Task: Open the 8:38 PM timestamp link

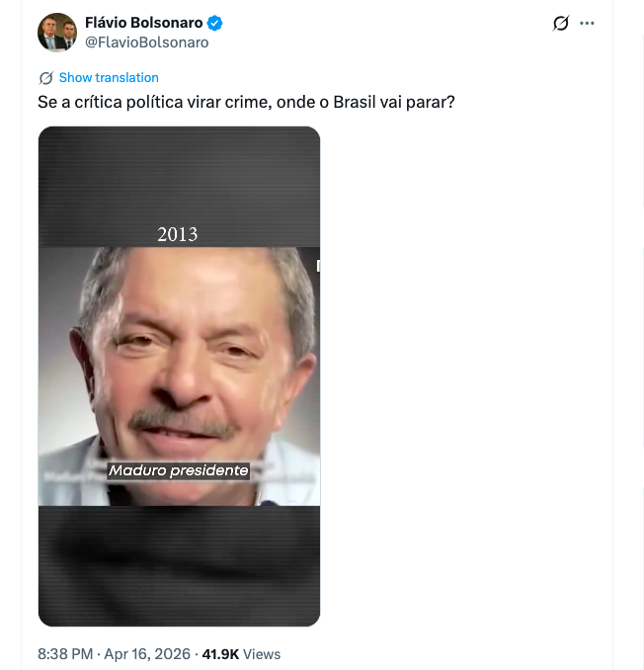Action: point(65,654)
